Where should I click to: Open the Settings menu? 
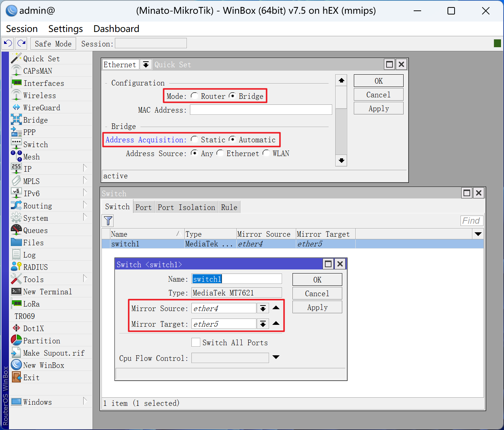[x=65, y=29]
